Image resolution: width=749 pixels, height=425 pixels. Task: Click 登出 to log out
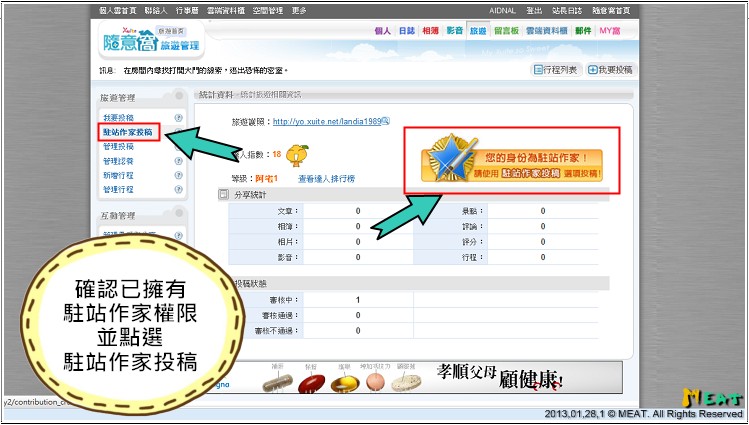[x=534, y=11]
